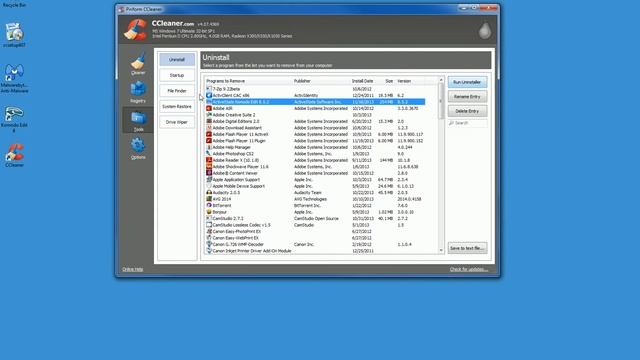Click the Delete Entry button

coord(467,111)
